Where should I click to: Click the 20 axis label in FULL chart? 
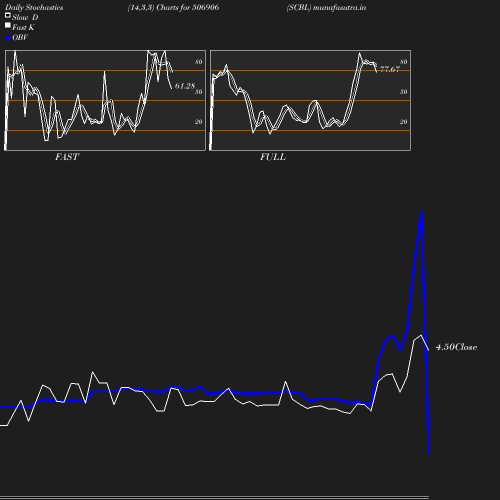click(x=404, y=122)
